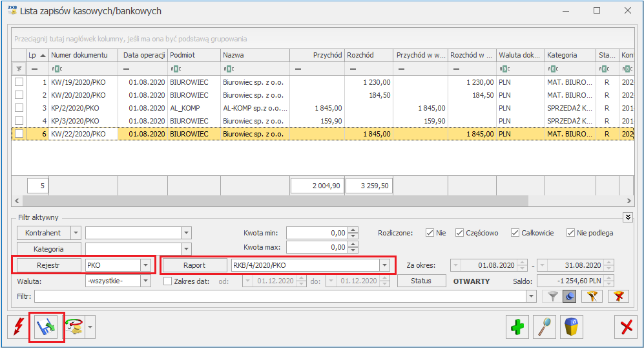Click the Saldo spinner up arrow
644x348 pixels.
pos(609,278)
